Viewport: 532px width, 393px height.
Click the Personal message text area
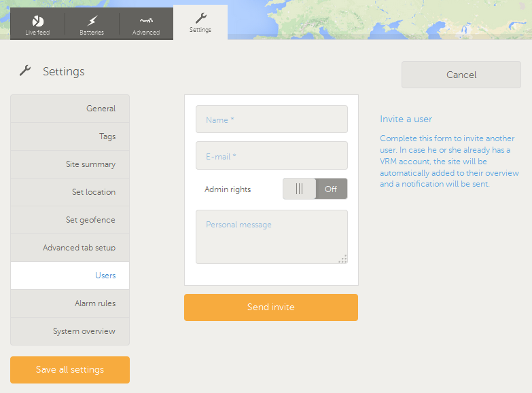click(x=271, y=236)
